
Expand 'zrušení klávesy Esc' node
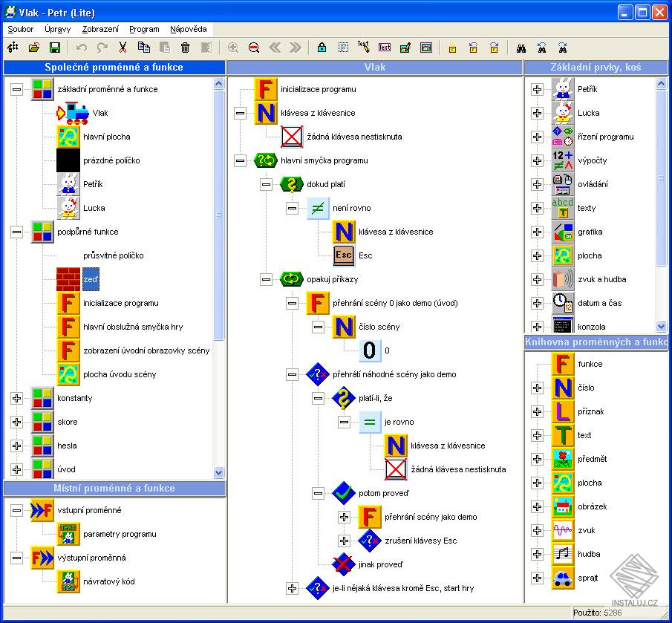tap(344, 541)
